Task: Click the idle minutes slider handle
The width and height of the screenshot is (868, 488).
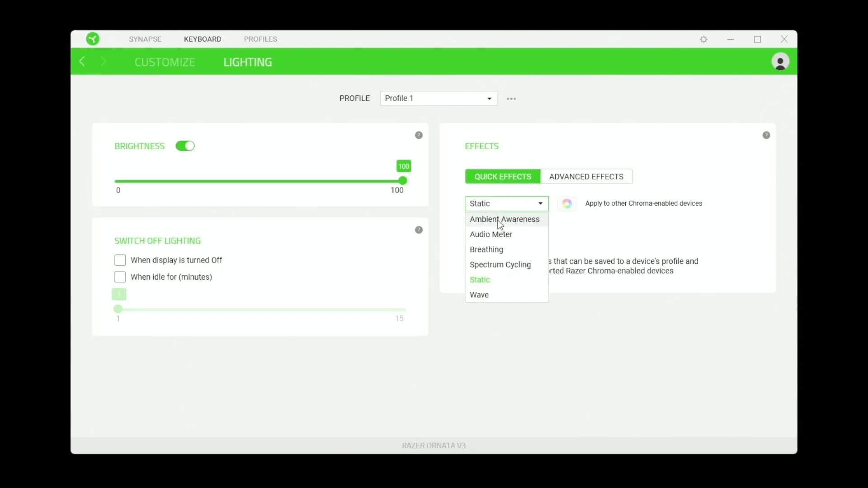Action: pyautogui.click(x=118, y=309)
